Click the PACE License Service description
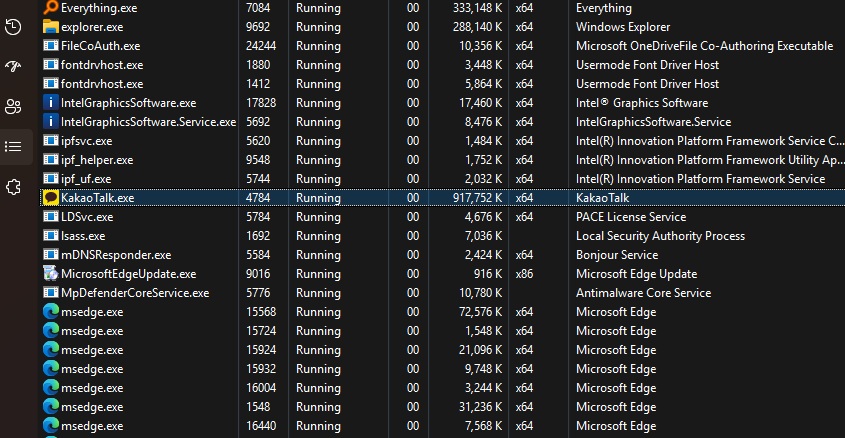This screenshot has width=845, height=438. click(631, 217)
